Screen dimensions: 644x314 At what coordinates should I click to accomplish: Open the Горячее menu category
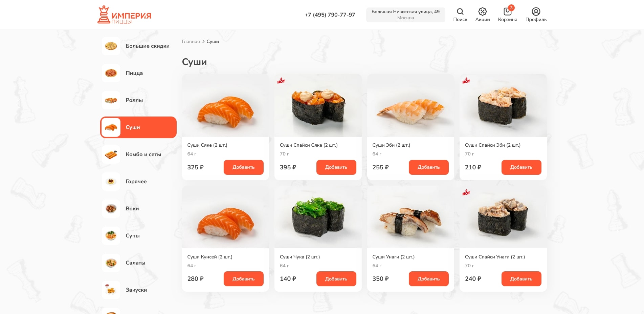click(138, 182)
